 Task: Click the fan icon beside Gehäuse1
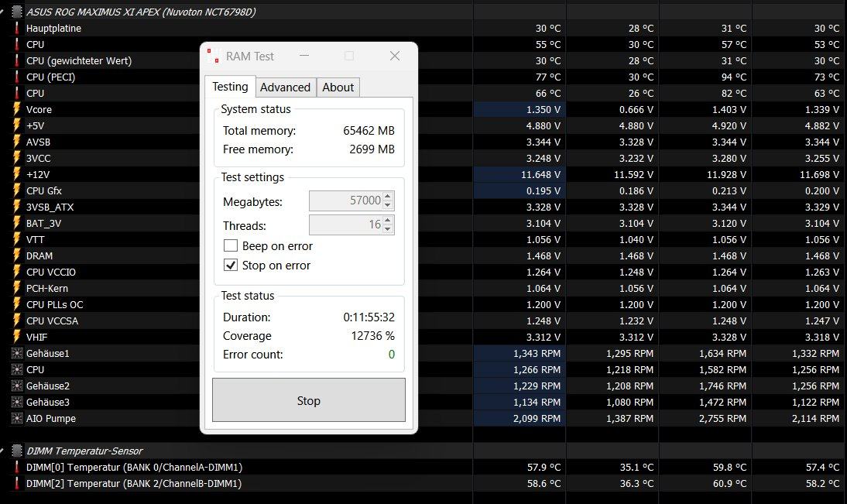(x=17, y=353)
